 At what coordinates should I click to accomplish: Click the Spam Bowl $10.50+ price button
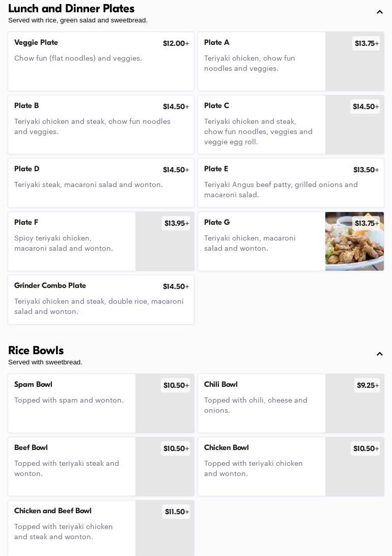[176, 385]
